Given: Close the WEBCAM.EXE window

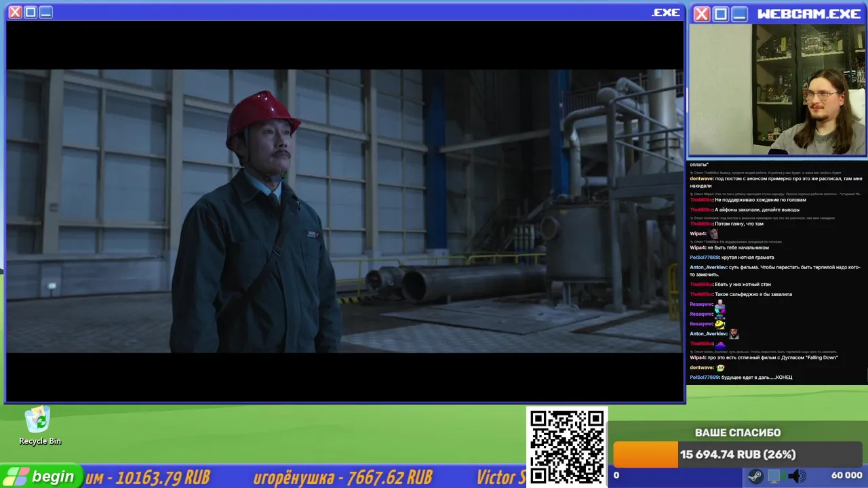Looking at the screenshot, I should pyautogui.click(x=702, y=14).
